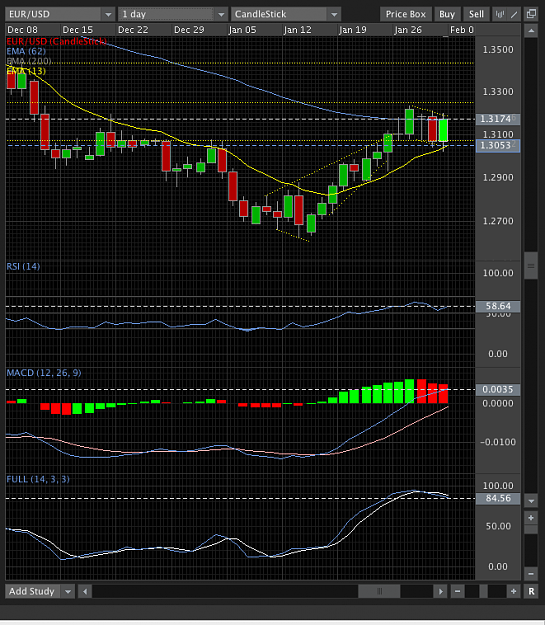Click the vertical scale down arrow
Screen dimensions: 545x625
click(x=531, y=501)
